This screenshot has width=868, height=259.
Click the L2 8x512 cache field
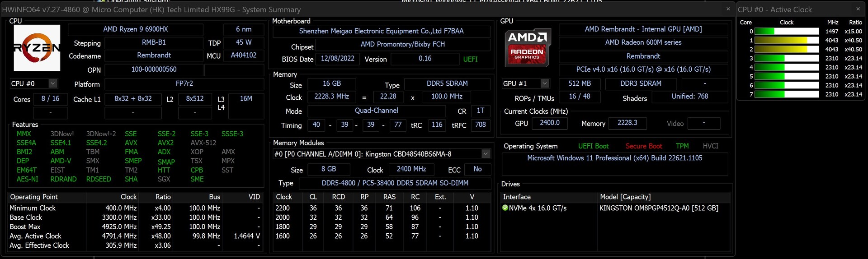coord(195,99)
